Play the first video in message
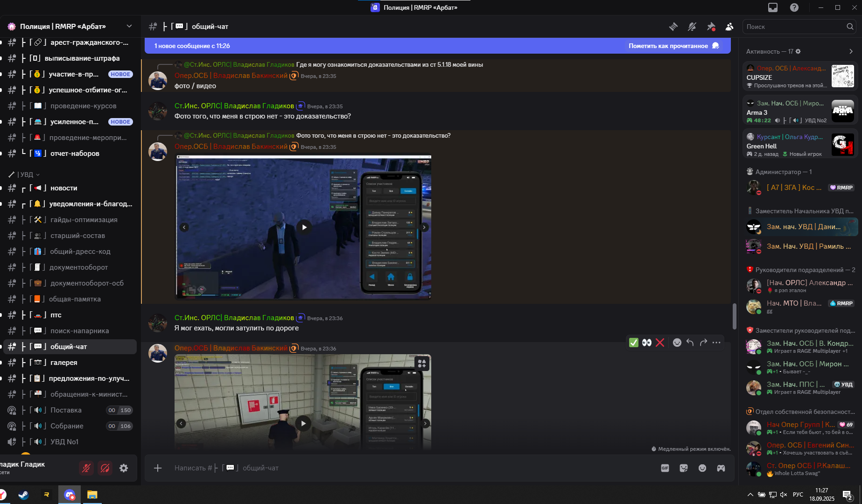Viewport: 862px width, 504px height. 304,227
